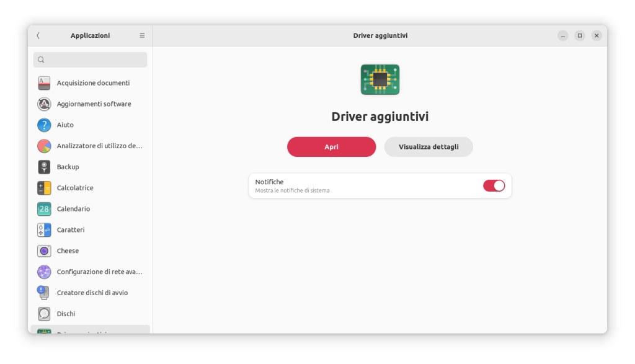Click the Dischi disk icon
This screenshot has height=364, width=635.
pyautogui.click(x=44, y=314)
